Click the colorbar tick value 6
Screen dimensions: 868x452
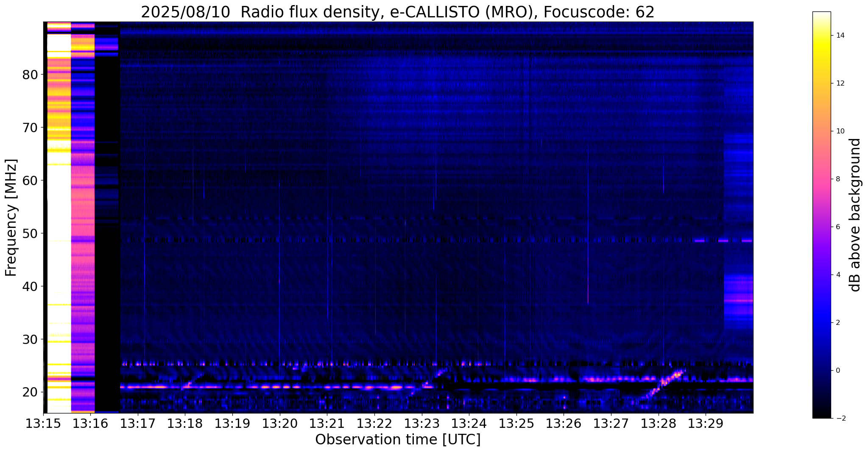click(x=838, y=227)
